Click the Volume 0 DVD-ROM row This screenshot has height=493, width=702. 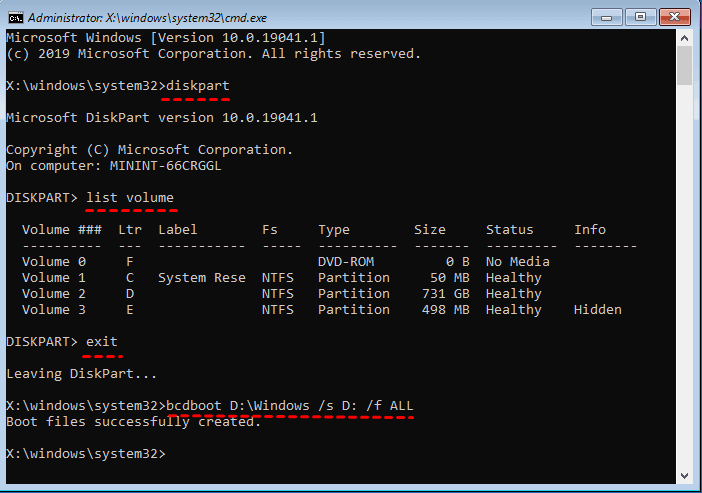300,261
